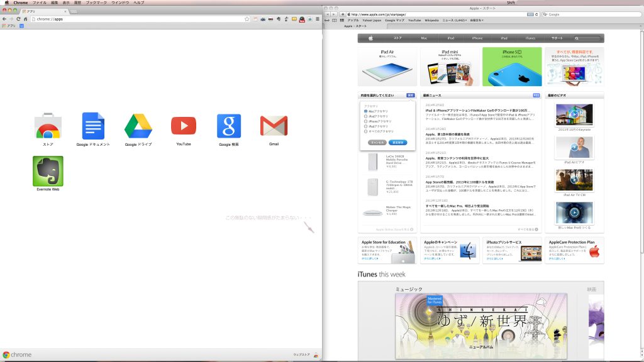Open Safari's Reading List glasses icon
Screen dimensions: 644x362
(327, 20)
